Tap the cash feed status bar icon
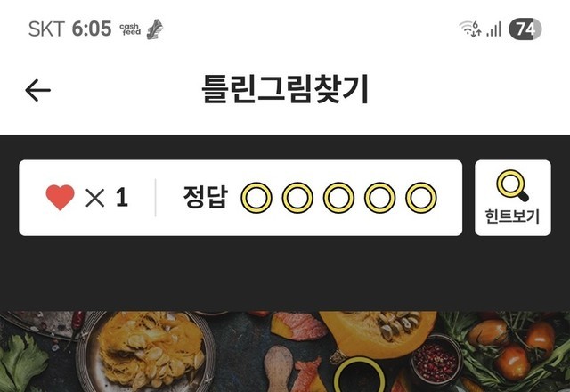This screenshot has height=392, width=570. tap(130, 29)
